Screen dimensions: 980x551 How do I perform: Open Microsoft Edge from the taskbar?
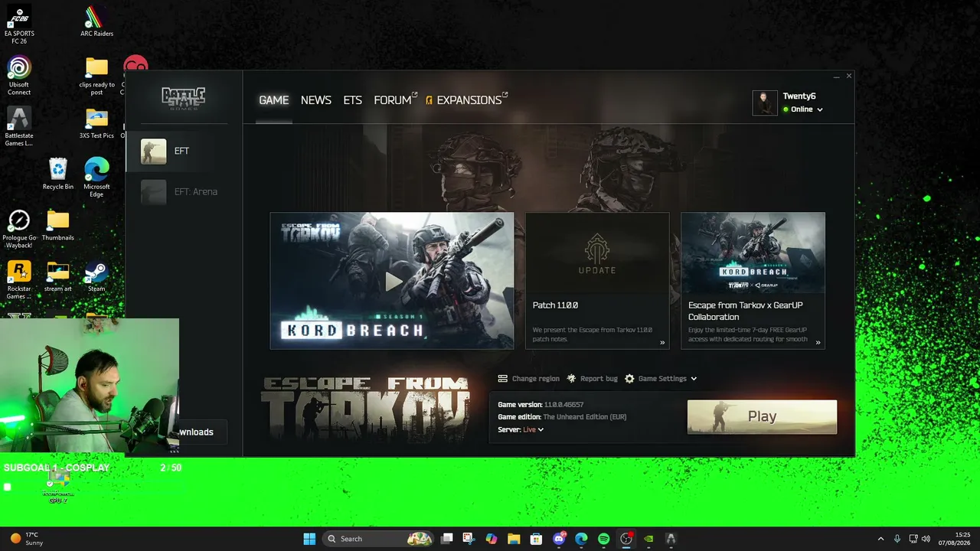[x=581, y=539]
